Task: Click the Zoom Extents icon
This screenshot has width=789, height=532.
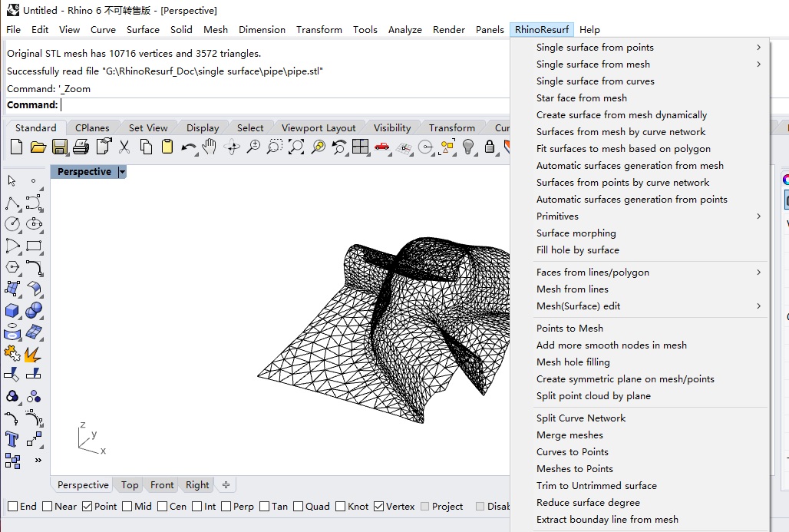Action: coord(296,147)
